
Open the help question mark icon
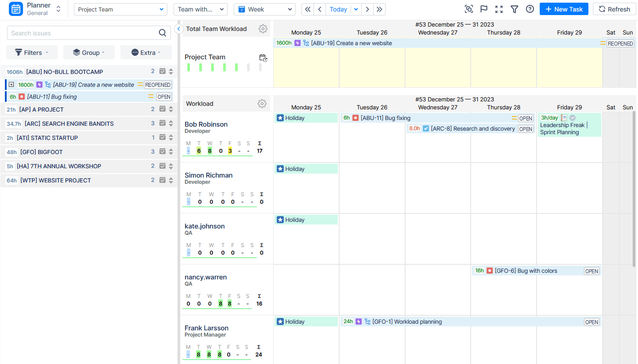530,9
